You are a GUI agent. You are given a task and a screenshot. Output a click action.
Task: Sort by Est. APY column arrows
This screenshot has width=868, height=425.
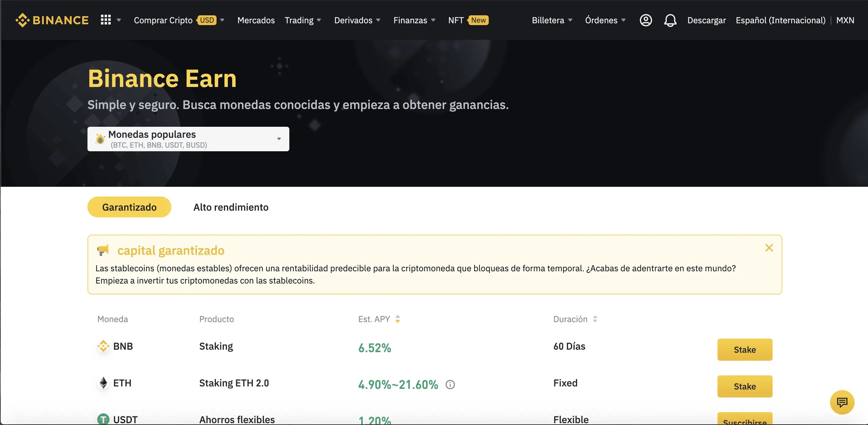[x=398, y=319]
